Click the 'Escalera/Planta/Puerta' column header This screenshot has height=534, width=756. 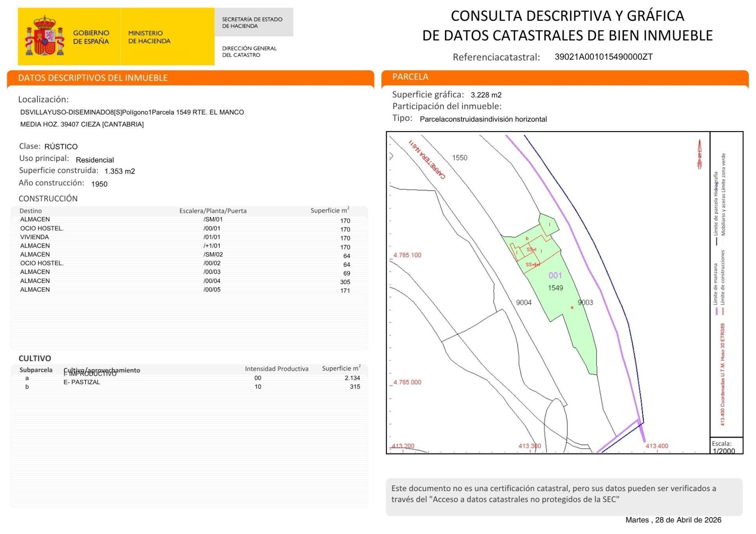point(213,211)
